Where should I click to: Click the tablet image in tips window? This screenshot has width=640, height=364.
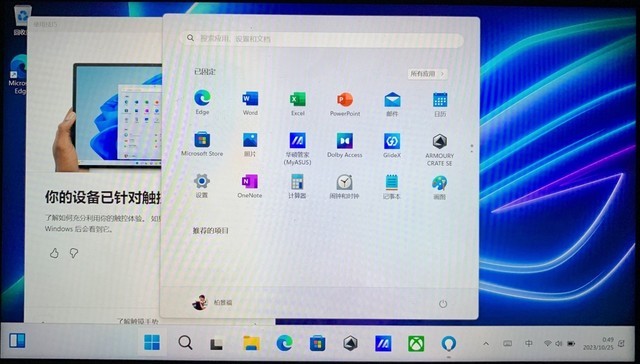pyautogui.click(x=108, y=117)
